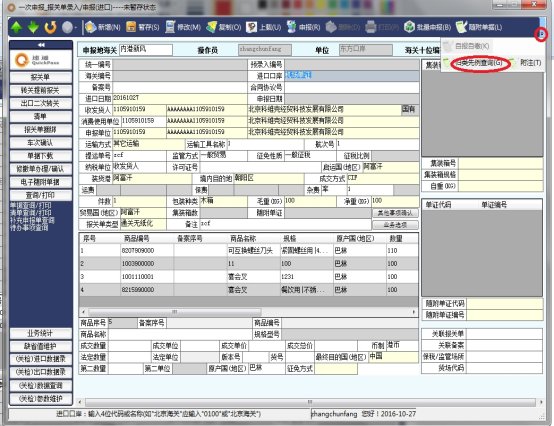Click 批量申报(B) on the toolbar
The height and width of the screenshot is (426, 554).
coord(428,27)
